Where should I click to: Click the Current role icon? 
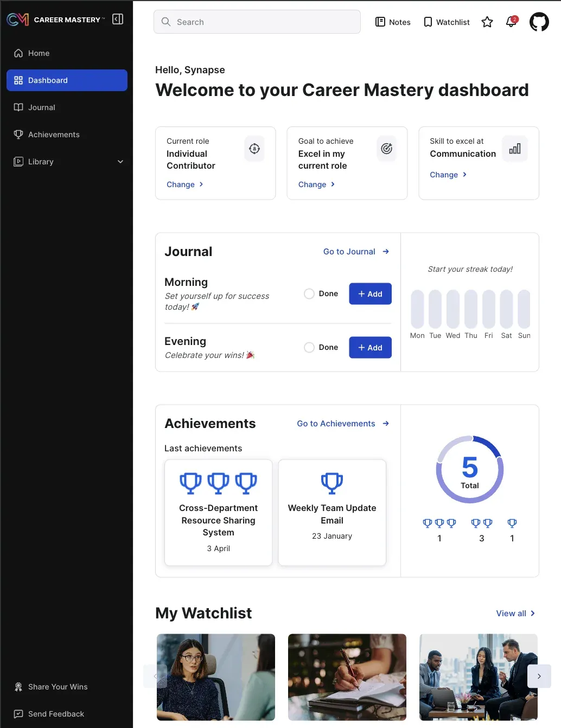(x=254, y=149)
